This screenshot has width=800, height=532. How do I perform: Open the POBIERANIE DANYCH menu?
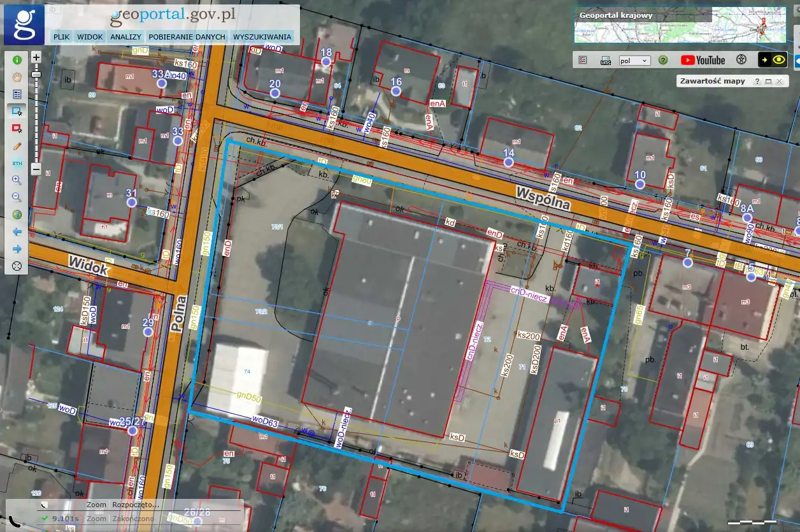coord(187,37)
